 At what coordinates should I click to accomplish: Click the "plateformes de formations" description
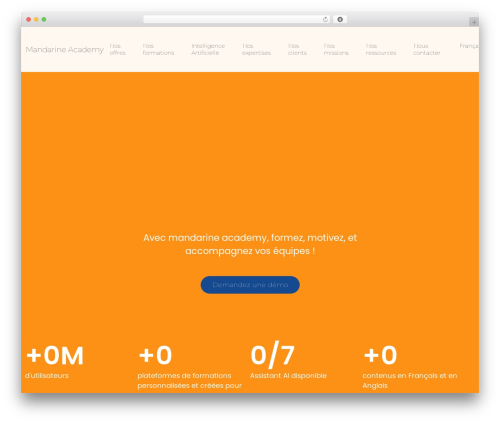(190, 381)
